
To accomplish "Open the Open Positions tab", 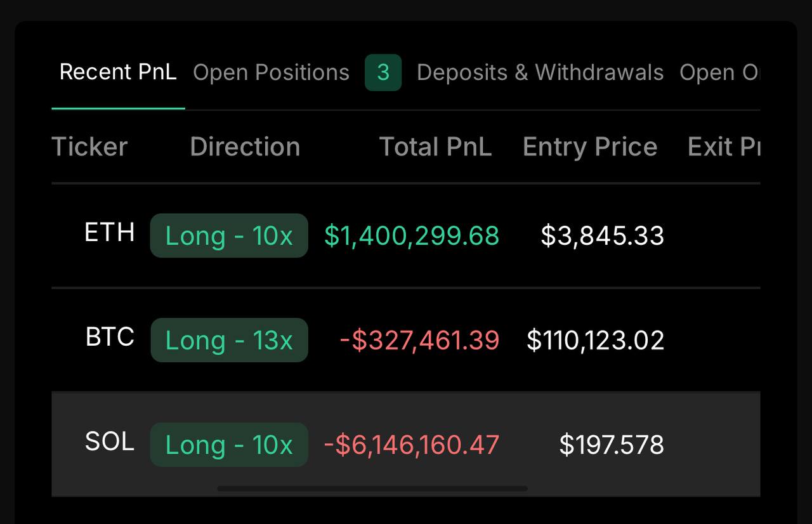I will [x=271, y=73].
